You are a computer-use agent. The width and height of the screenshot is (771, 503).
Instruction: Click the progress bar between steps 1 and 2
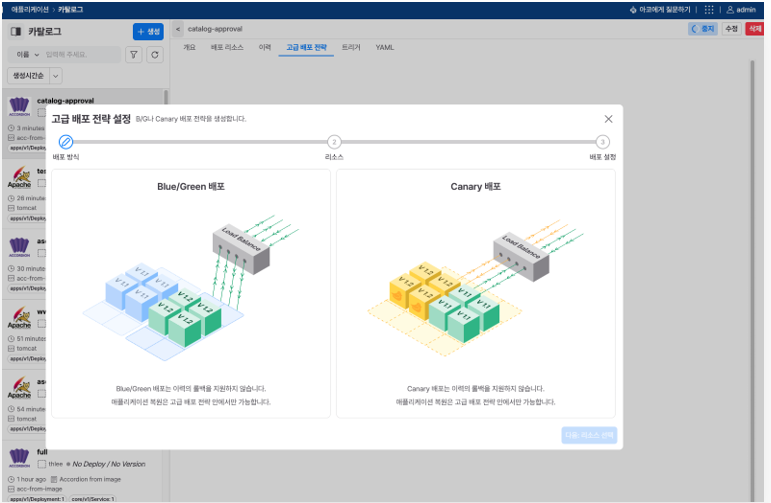click(200, 142)
